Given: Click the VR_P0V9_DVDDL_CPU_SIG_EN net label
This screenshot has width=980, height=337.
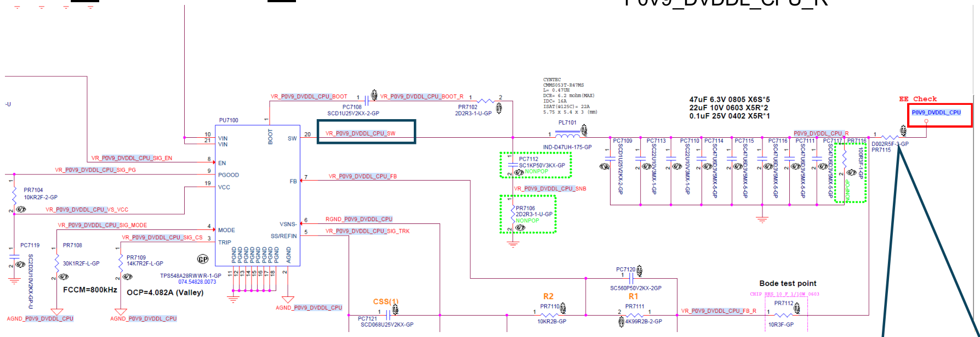Looking at the screenshot, I should tap(132, 158).
